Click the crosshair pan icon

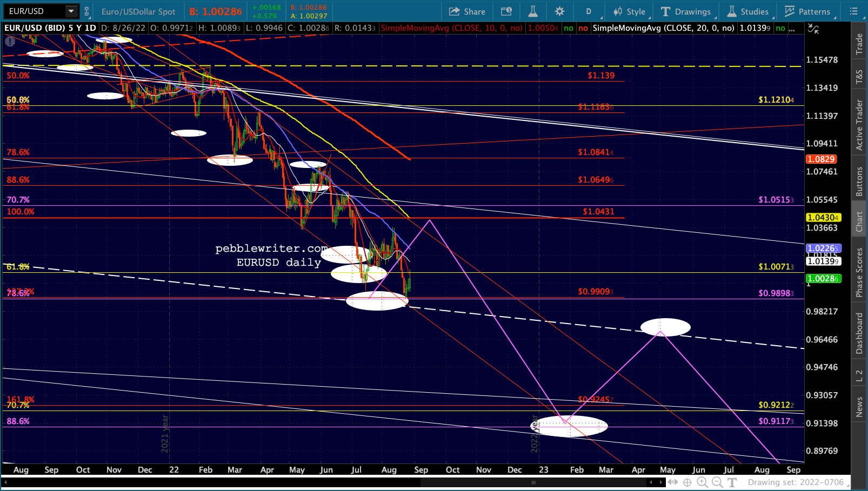[x=687, y=482]
